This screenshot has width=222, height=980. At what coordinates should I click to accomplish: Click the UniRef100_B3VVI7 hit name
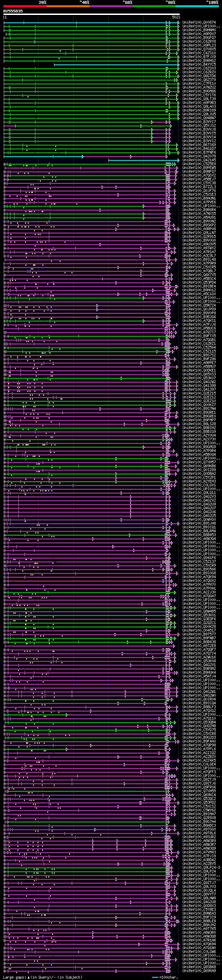tap(199, 122)
